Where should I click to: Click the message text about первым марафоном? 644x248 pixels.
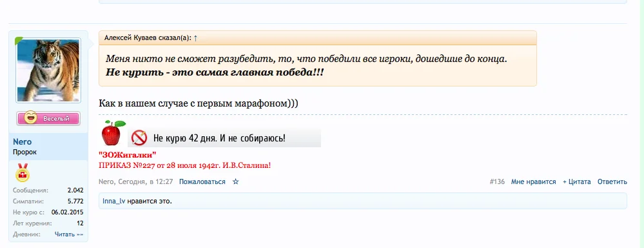coord(199,103)
